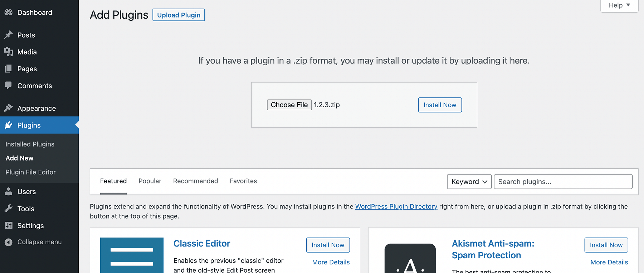
Task: Click the Tools wrench icon
Action: [x=9, y=209]
